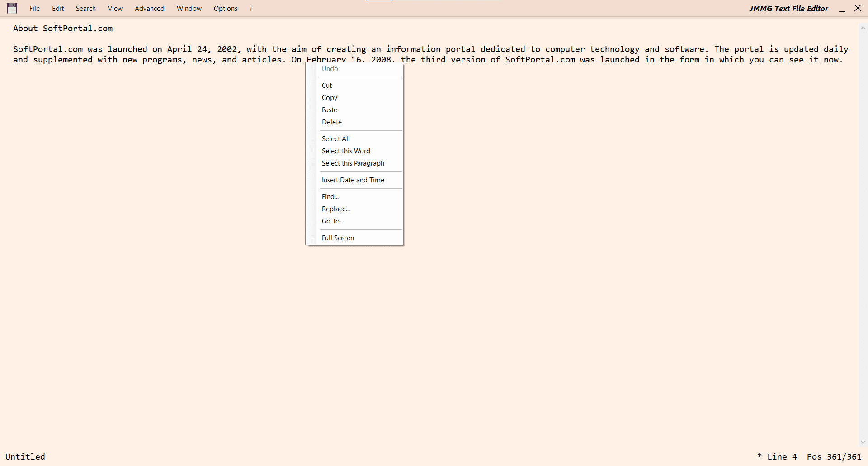Open the Options menu
868x466 pixels.
tap(226, 9)
